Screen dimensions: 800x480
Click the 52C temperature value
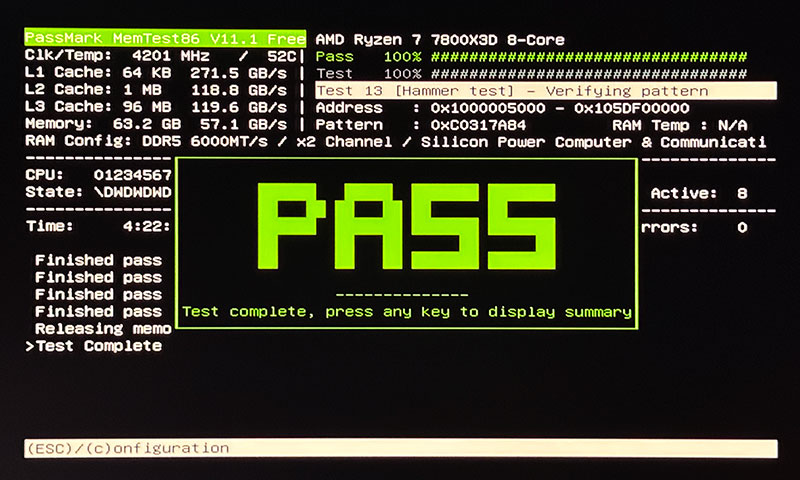[281, 56]
